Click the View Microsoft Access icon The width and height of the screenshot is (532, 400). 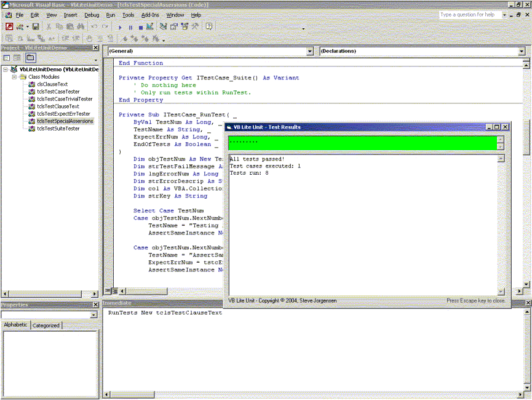9,26
